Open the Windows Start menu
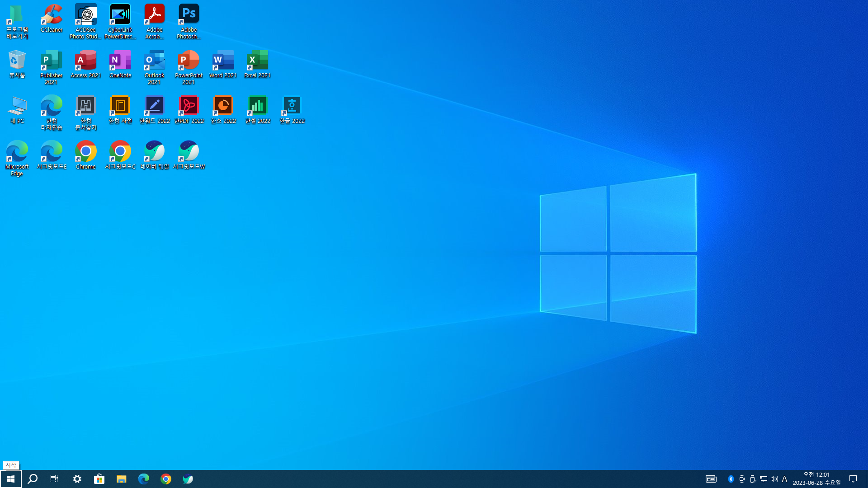This screenshot has width=868, height=488. coord(11,479)
